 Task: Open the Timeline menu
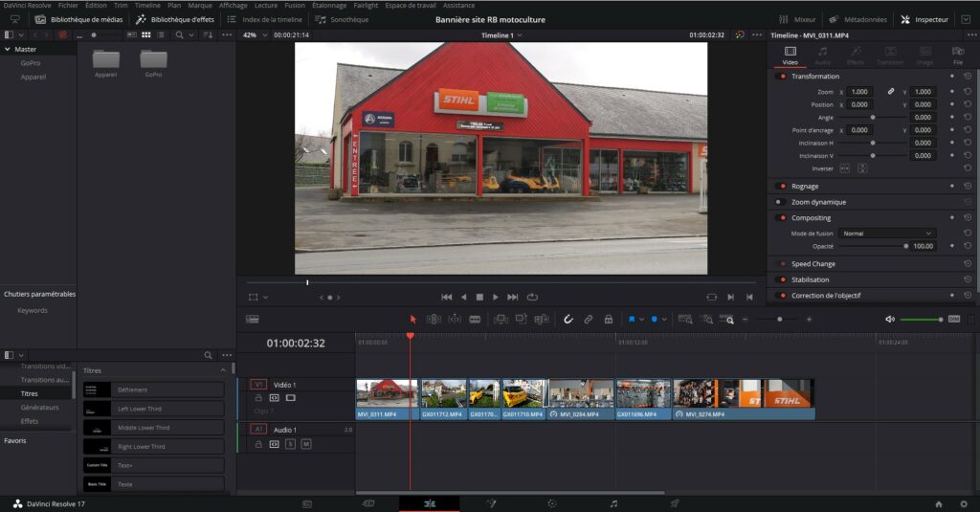pos(147,5)
